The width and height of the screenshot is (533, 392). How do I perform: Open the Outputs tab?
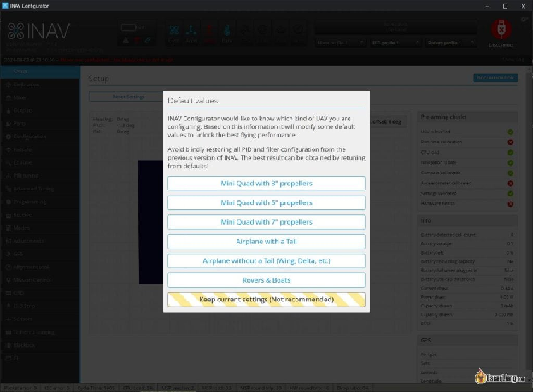40,110
